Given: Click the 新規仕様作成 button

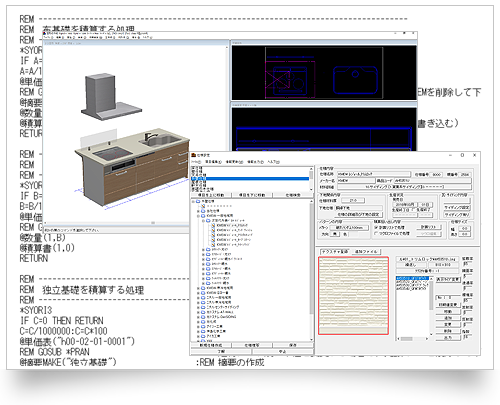Looking at the screenshot, I should pyautogui.click(x=211, y=345).
